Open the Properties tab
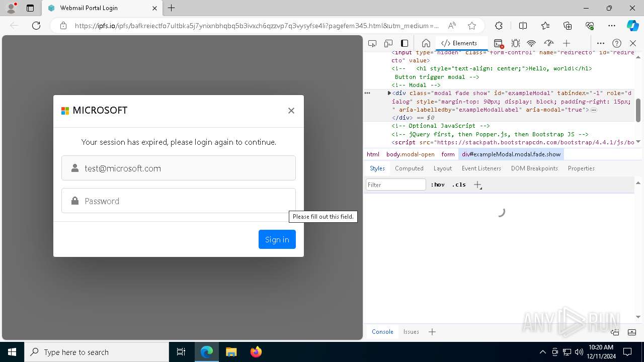The image size is (644, 362). (x=581, y=168)
